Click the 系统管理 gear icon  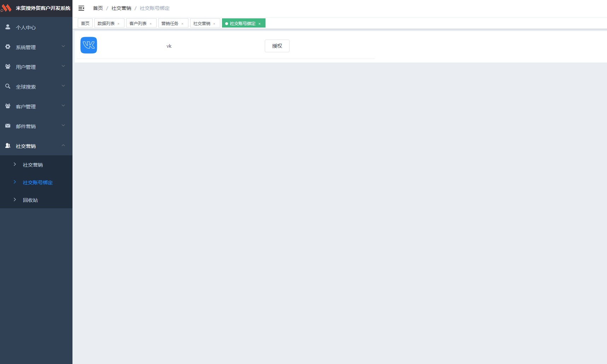(8, 47)
